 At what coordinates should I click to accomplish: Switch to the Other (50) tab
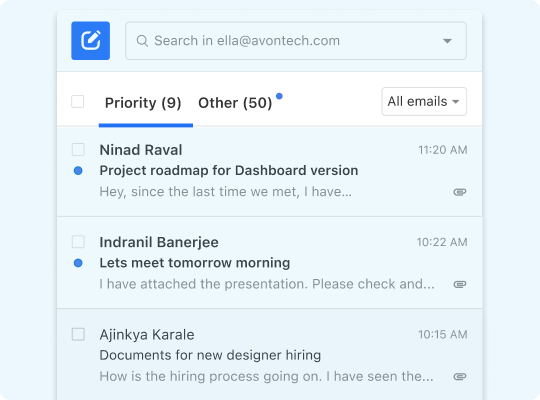coord(235,103)
